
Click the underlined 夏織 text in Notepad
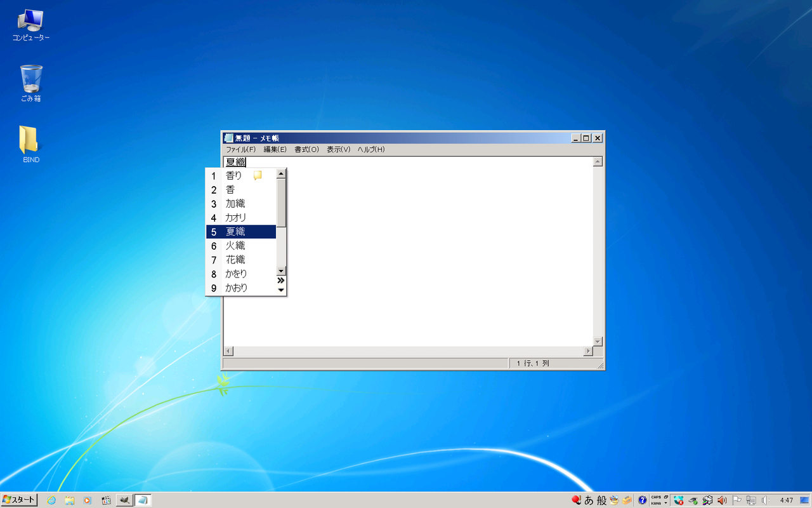[235, 163]
